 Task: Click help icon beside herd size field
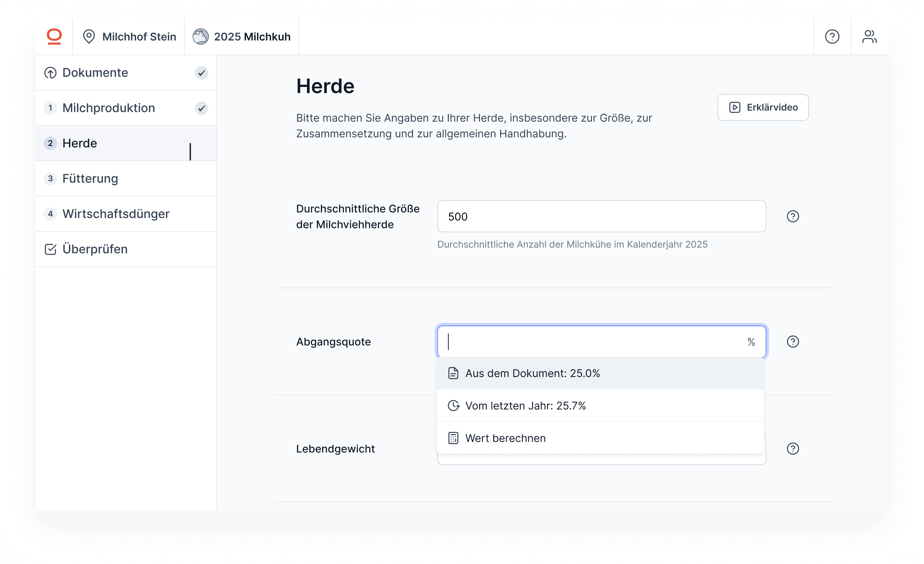tap(792, 216)
